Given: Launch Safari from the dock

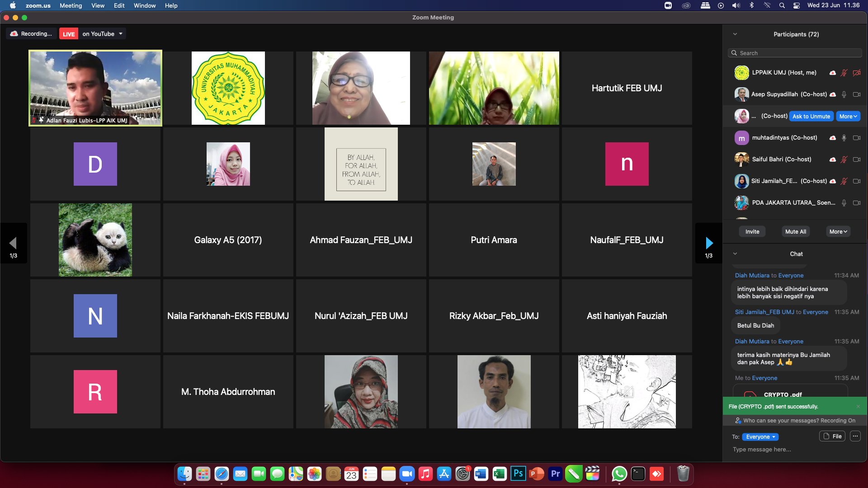Looking at the screenshot, I should point(222,474).
